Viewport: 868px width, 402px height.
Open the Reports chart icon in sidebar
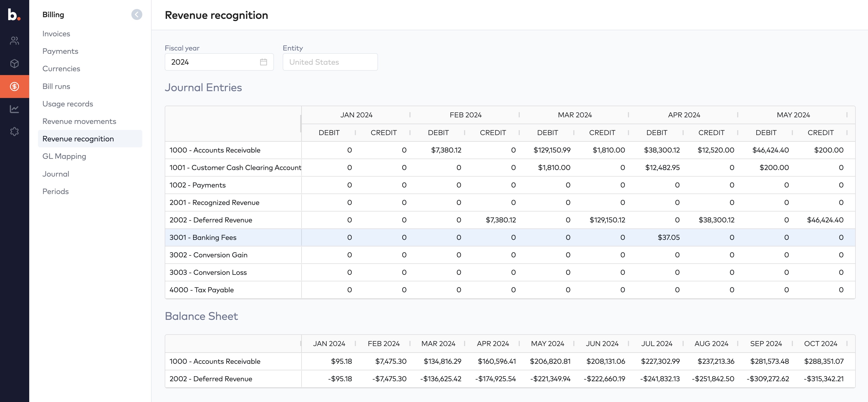click(x=14, y=109)
